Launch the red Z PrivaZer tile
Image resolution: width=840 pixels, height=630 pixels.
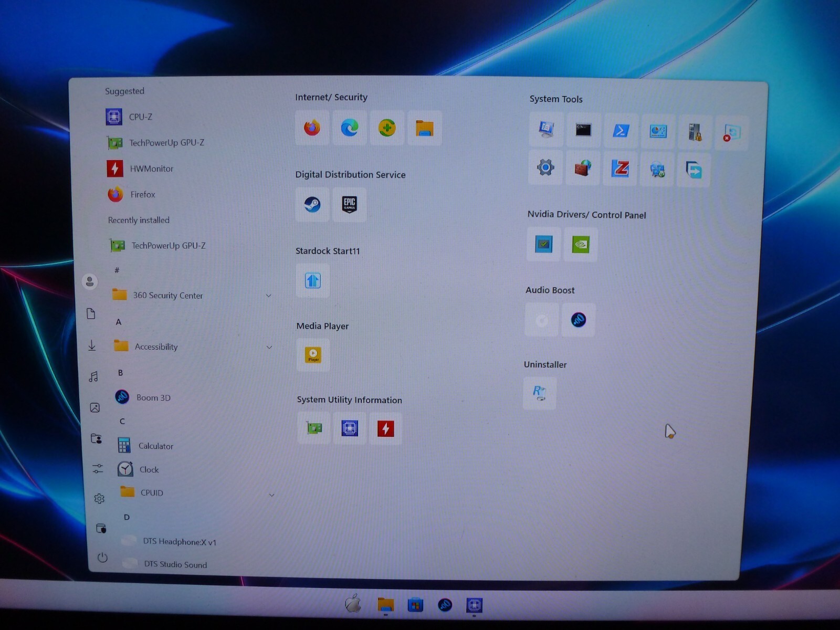[620, 169]
